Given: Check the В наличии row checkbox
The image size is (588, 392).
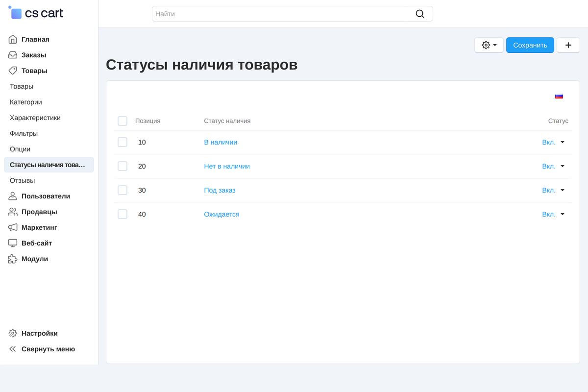Looking at the screenshot, I should [122, 142].
